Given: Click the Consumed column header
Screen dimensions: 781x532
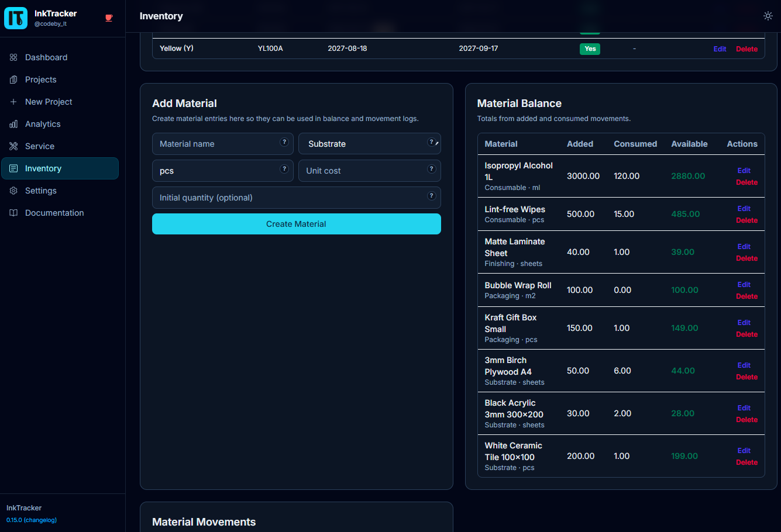Looking at the screenshot, I should pyautogui.click(x=635, y=144).
